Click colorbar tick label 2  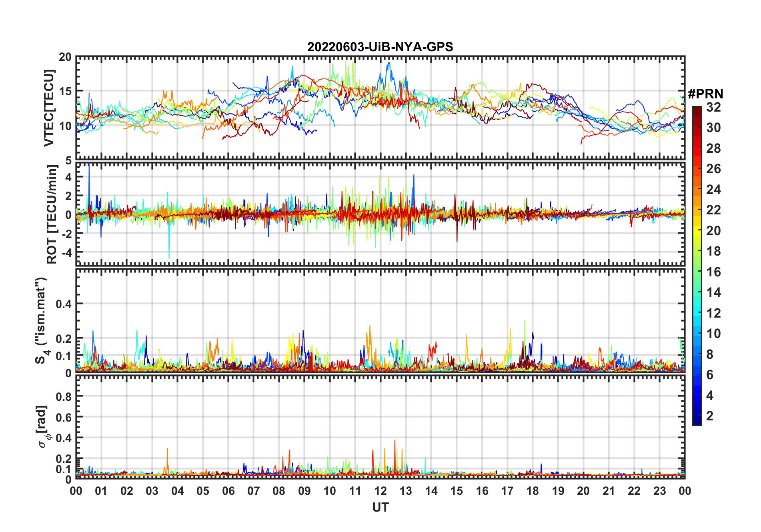(710, 416)
